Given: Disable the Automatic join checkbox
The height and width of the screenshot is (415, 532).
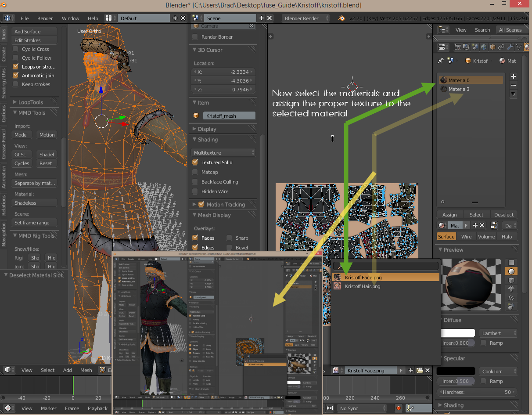Looking at the screenshot, I should [x=16, y=76].
